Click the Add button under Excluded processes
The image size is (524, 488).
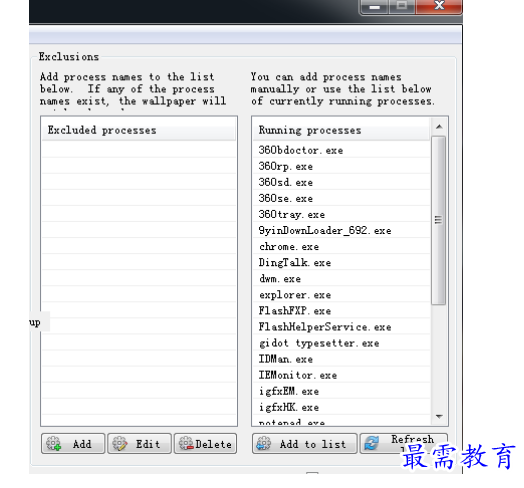point(73,444)
